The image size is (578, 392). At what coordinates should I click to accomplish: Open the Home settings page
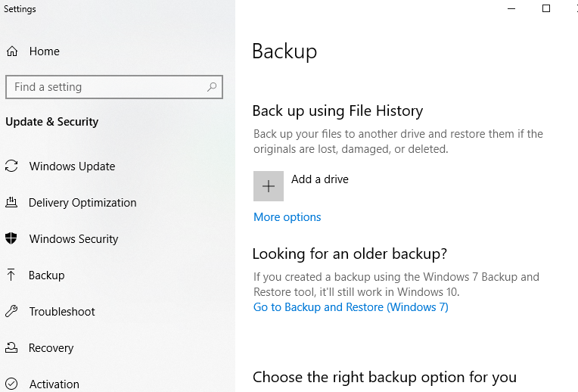[44, 51]
